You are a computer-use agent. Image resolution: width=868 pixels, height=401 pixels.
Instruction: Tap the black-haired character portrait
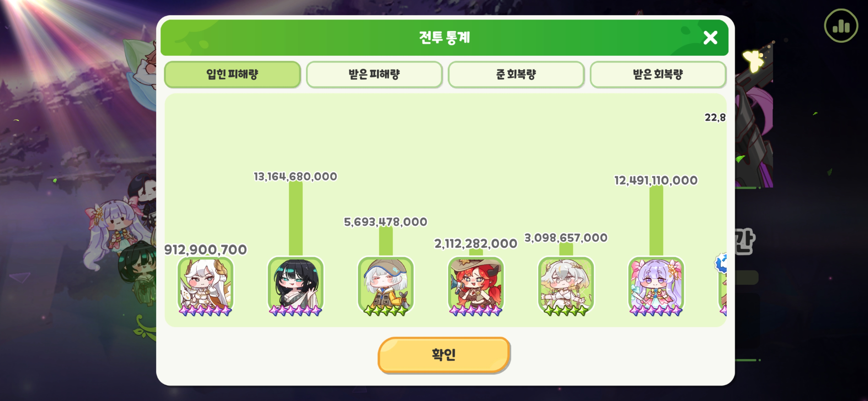click(x=295, y=286)
